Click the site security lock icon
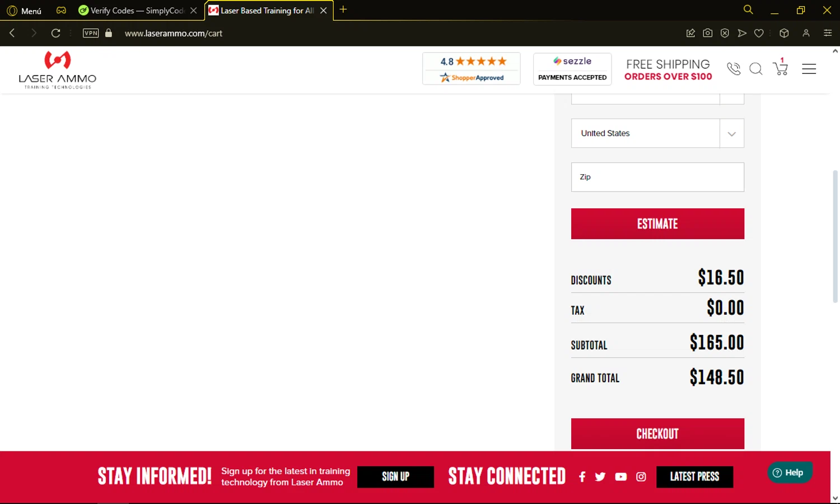Screen dimensions: 840x504 109,33
